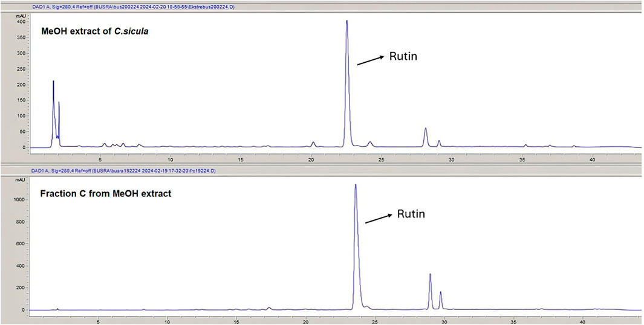Select the 'MeOH extract of C.sicula' title text
Screen dimensions: 644x325
coord(95,31)
